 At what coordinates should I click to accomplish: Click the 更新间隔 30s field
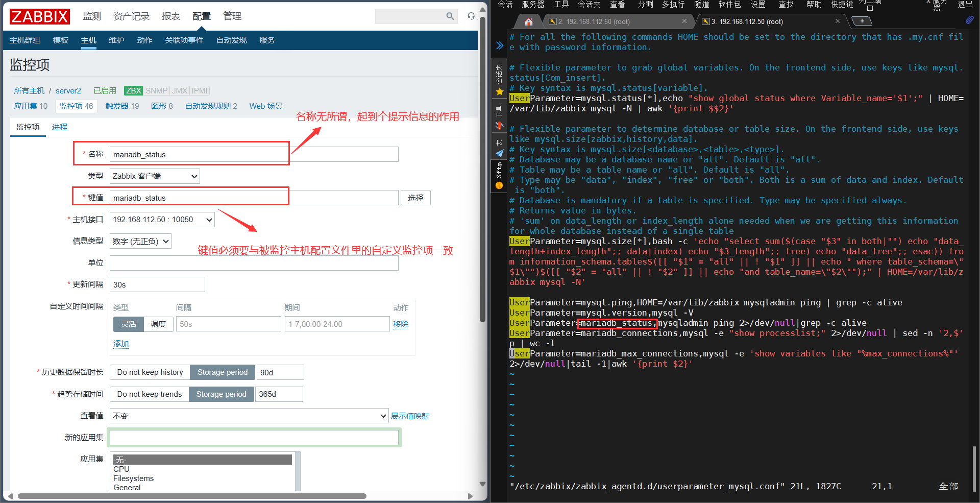click(157, 284)
